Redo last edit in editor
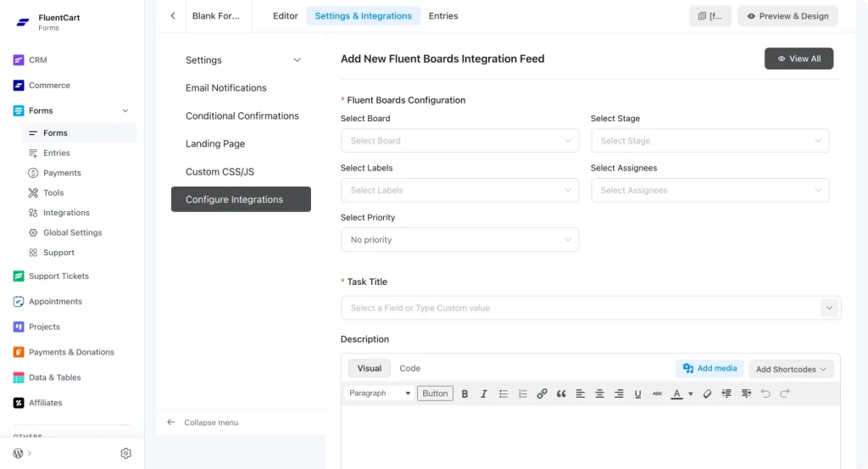This screenshot has height=469, width=868. 784,394
